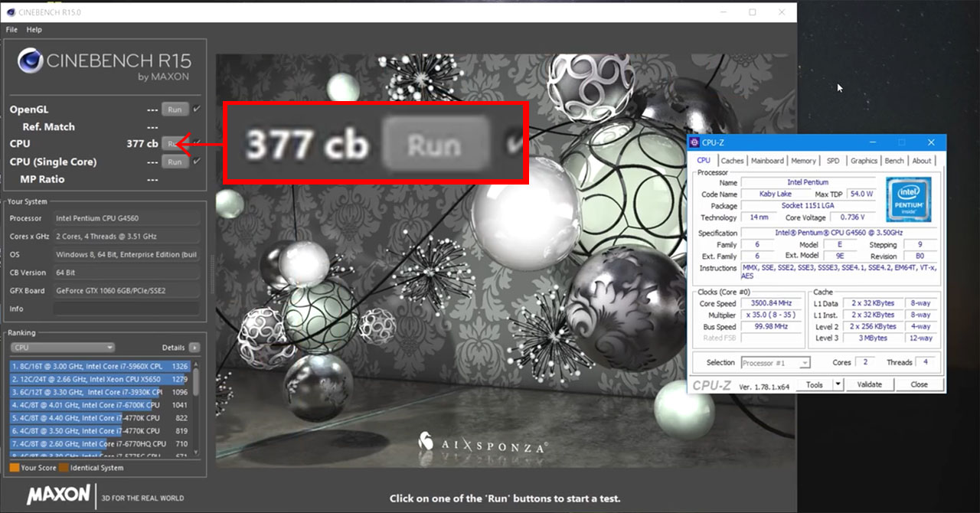Select ranking row Core i7-3930K

tap(100, 392)
